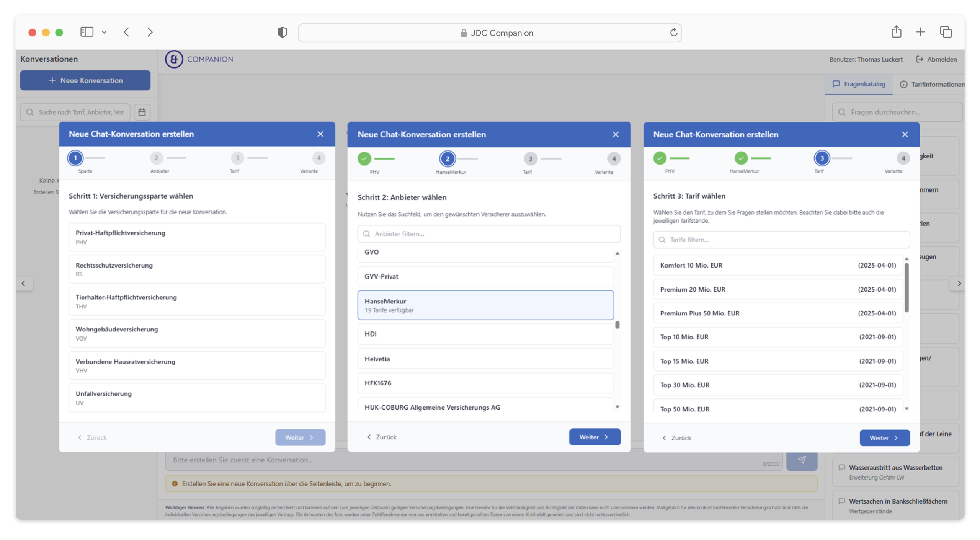Image resolution: width=980 pixels, height=540 pixels.
Task: Click the privacy shield icon in toolbar
Action: 282,33
